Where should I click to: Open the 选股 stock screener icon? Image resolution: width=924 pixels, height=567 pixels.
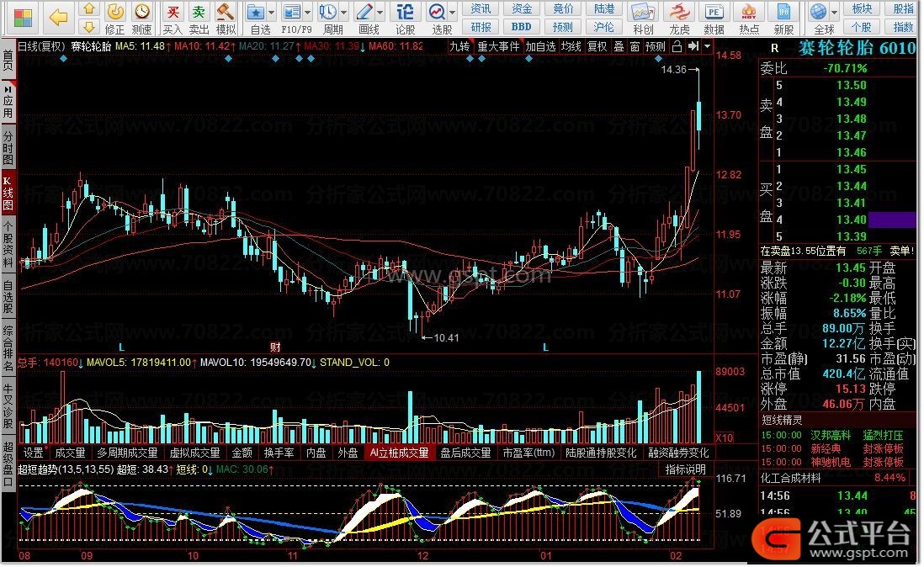pyautogui.click(x=438, y=12)
